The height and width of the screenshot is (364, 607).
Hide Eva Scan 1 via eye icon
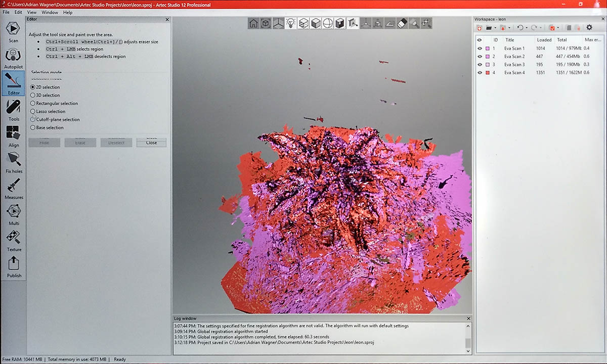click(480, 49)
